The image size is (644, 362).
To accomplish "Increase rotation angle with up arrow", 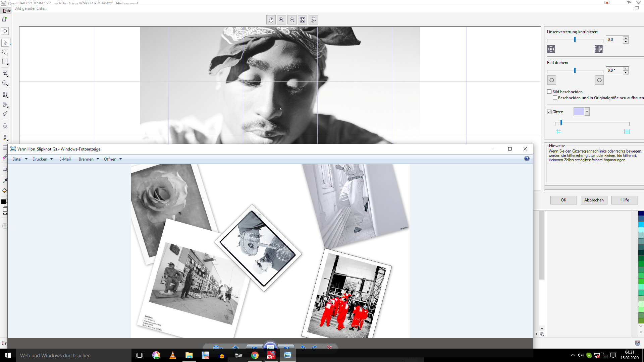I will point(626,69).
